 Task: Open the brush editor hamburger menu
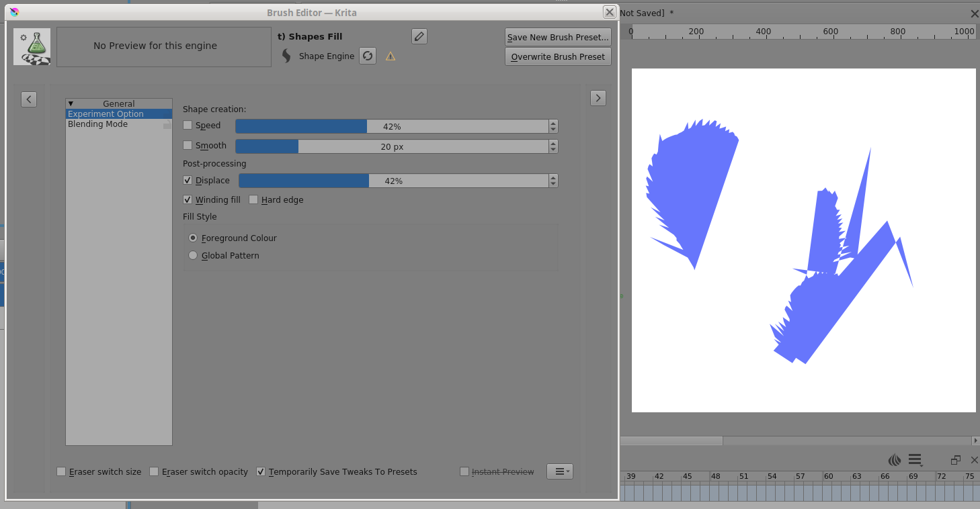(x=559, y=471)
